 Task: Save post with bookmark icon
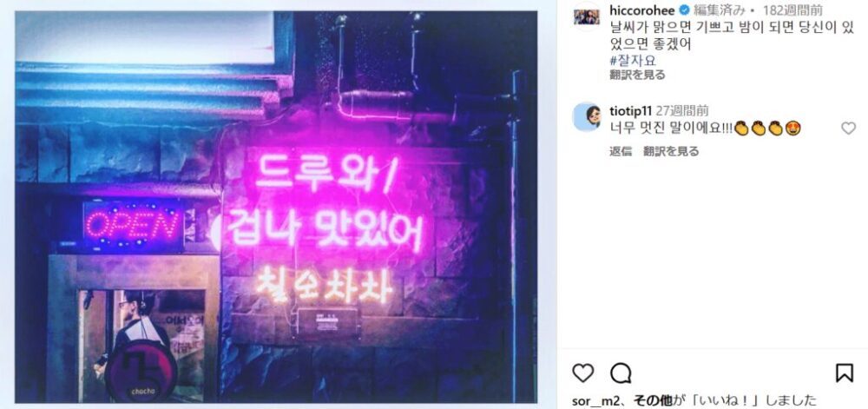coord(845,373)
